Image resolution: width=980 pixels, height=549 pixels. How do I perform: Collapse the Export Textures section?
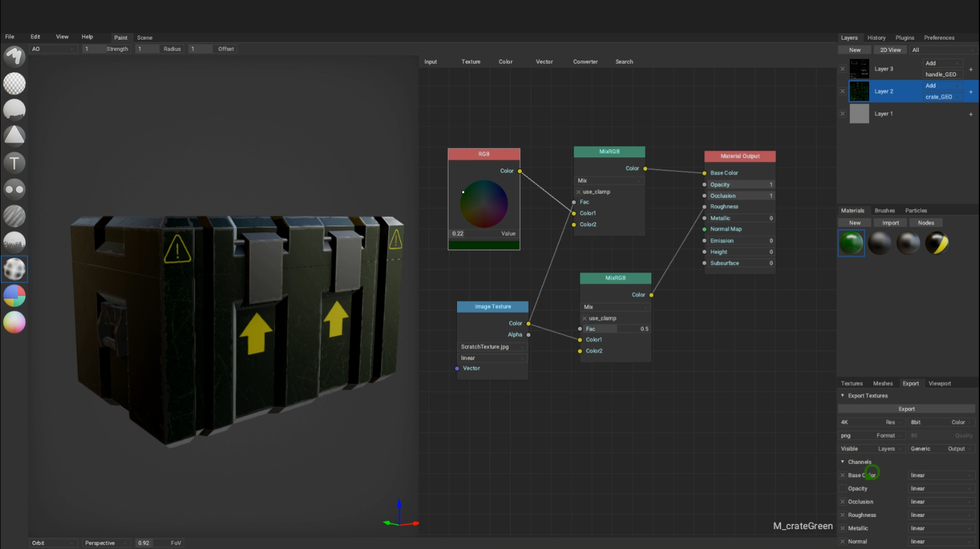pyautogui.click(x=842, y=396)
